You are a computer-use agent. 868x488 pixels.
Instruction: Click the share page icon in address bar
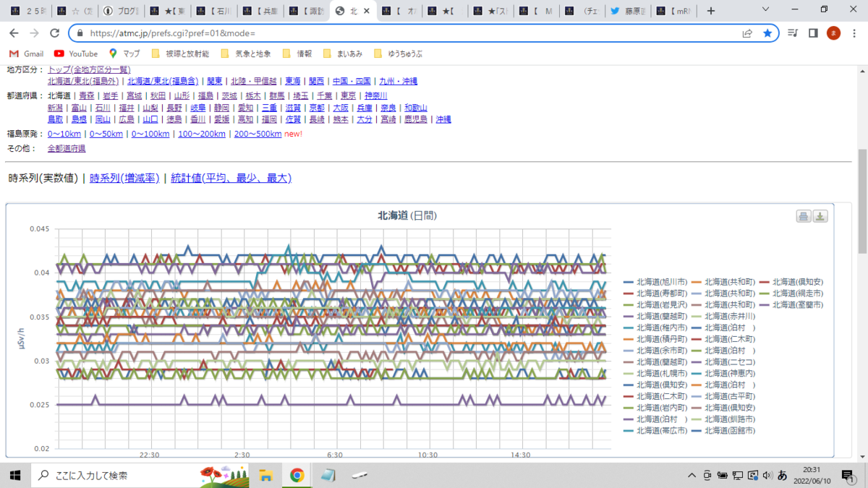[747, 33]
